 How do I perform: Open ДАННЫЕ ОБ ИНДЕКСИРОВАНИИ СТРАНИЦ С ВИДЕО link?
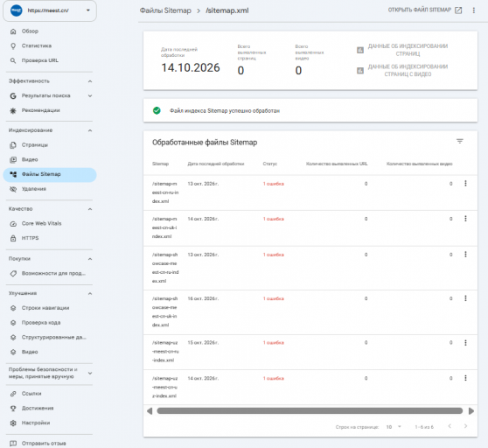pyautogui.click(x=402, y=70)
